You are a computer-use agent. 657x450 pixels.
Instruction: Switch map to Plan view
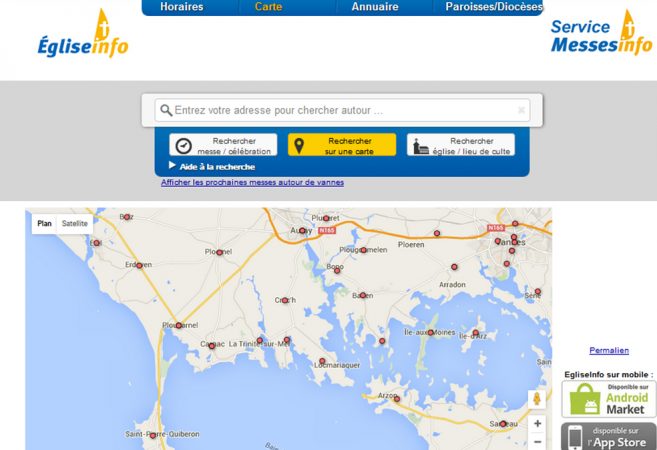(x=44, y=223)
